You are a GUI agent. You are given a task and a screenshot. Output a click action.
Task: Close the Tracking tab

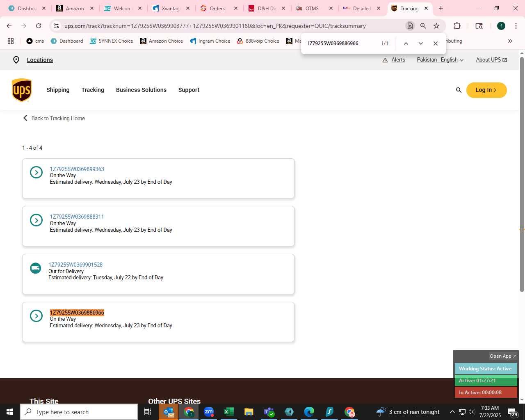426,8
